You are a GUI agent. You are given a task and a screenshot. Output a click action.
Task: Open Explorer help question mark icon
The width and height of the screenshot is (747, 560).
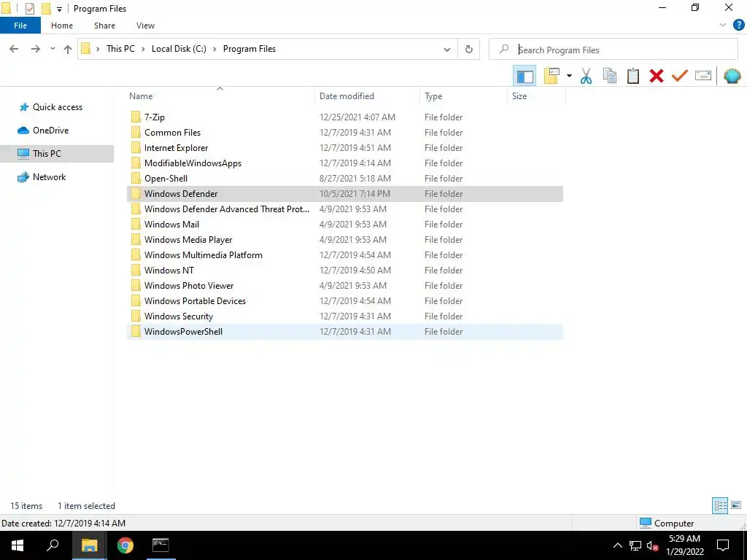pyautogui.click(x=738, y=26)
